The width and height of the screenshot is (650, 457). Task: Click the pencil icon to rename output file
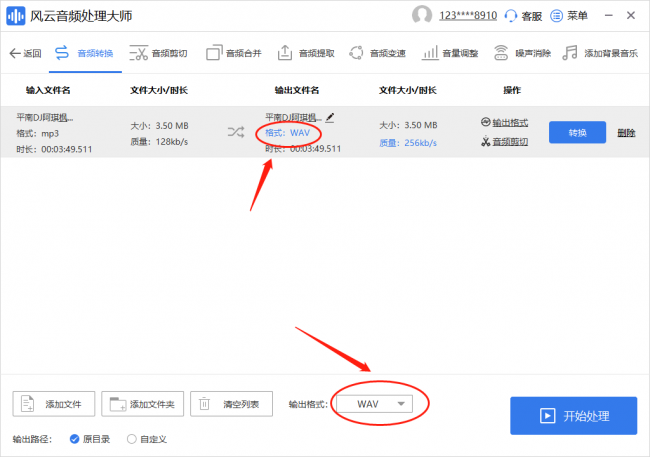click(x=330, y=118)
